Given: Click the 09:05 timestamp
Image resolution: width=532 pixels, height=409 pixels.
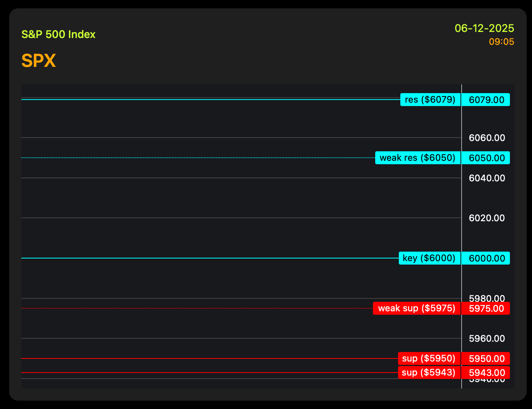Looking at the screenshot, I should click(x=502, y=42).
